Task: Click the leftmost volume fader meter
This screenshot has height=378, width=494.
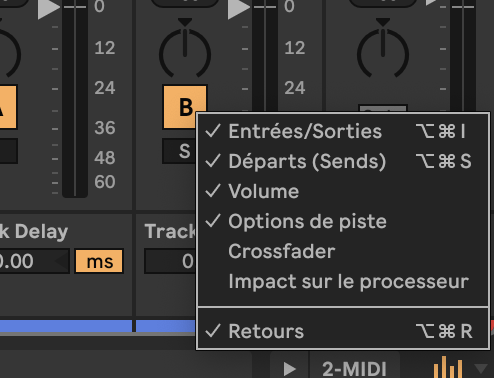Action: click(75, 100)
